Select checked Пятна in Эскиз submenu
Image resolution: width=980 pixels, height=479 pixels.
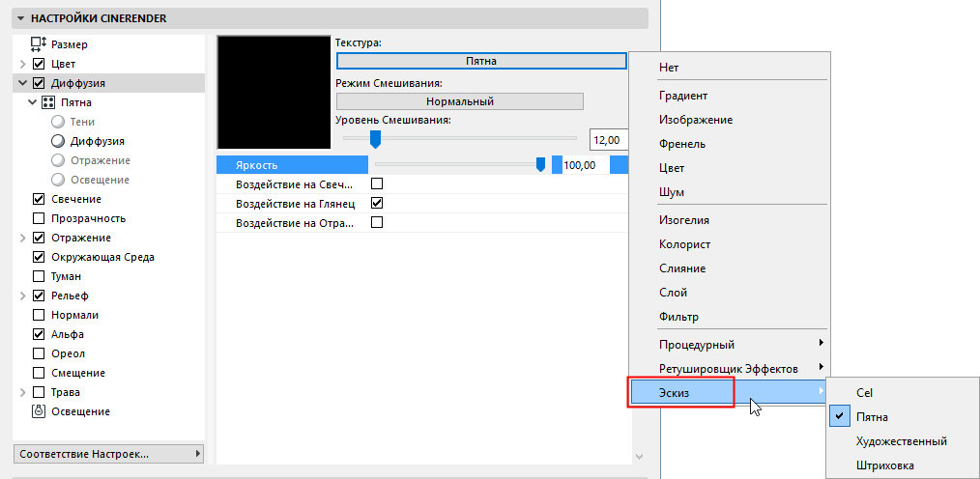click(903, 417)
